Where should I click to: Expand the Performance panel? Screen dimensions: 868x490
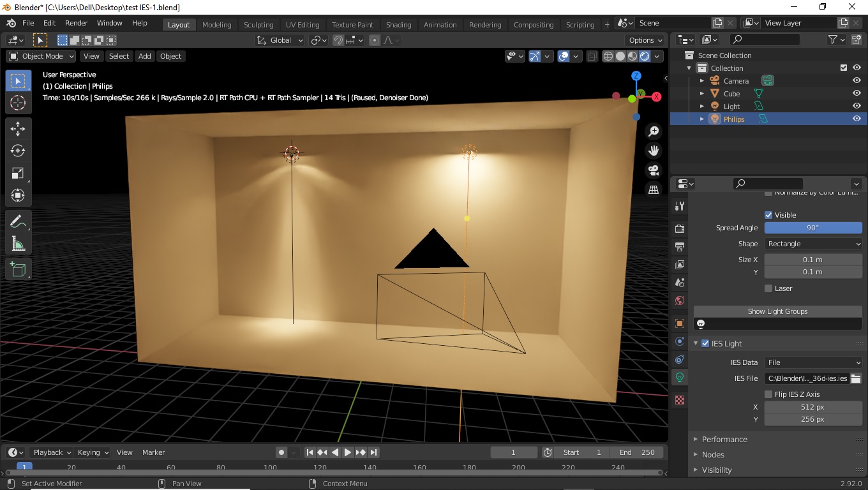[x=724, y=439]
